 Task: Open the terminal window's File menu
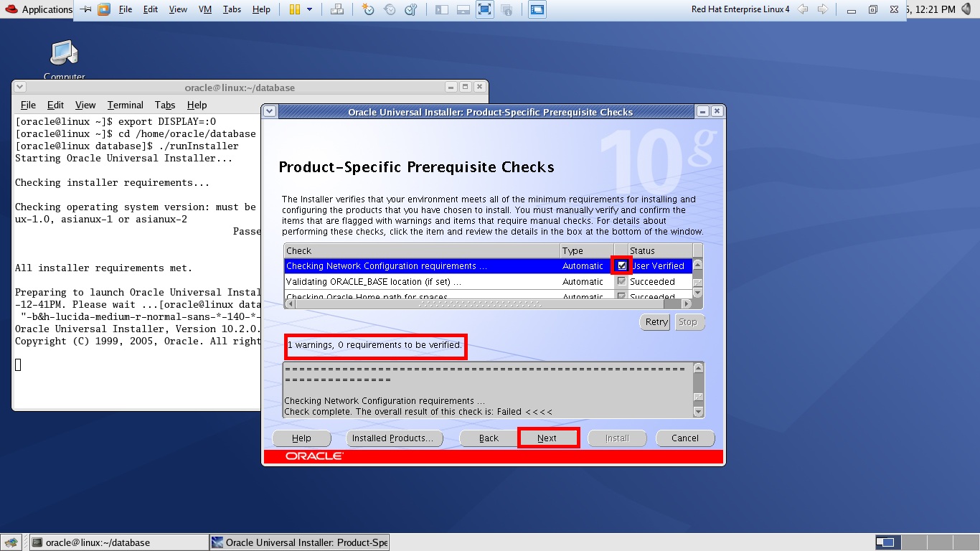click(x=28, y=105)
